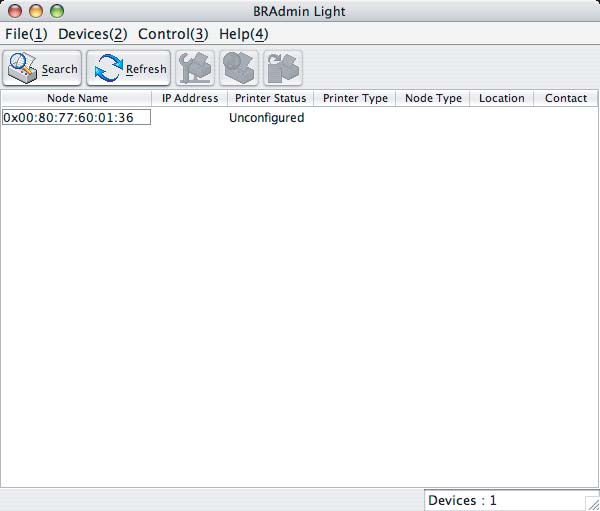Viewport: 600px width, 511px height.
Task: Open the Control(3) menu
Action: pos(173,34)
